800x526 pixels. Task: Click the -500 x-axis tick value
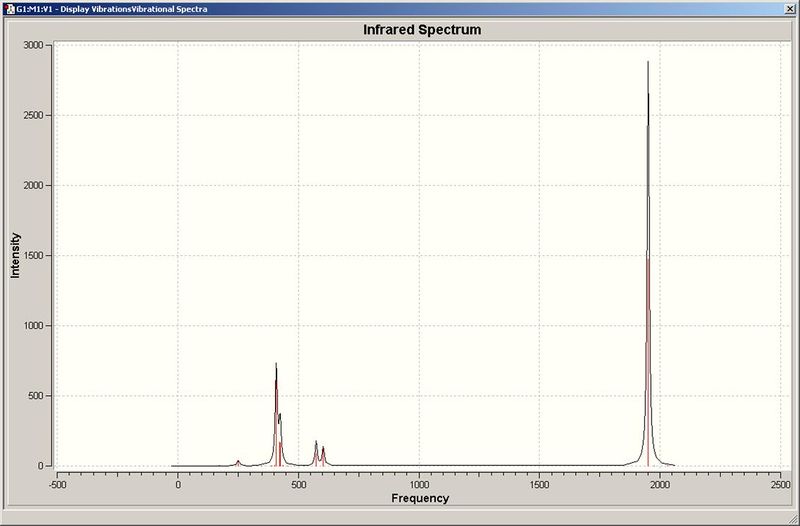pos(57,485)
